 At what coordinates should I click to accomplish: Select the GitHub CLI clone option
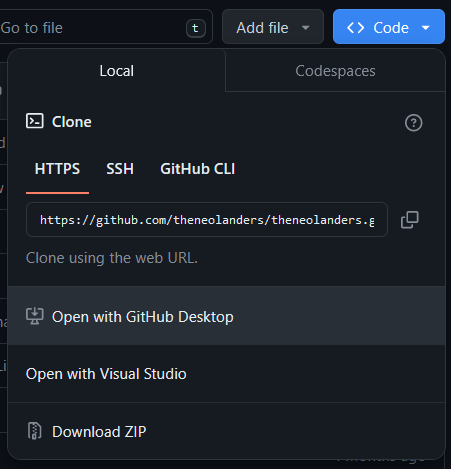click(198, 169)
